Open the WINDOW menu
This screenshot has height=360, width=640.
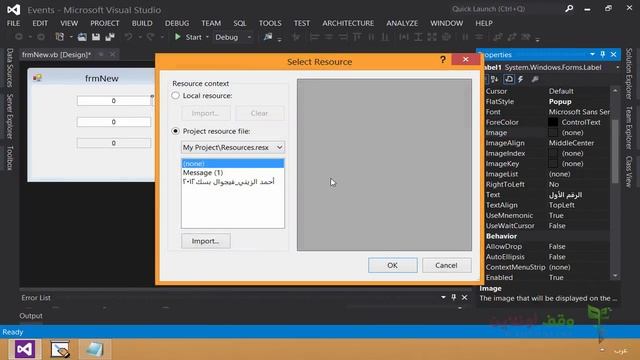coord(447,23)
